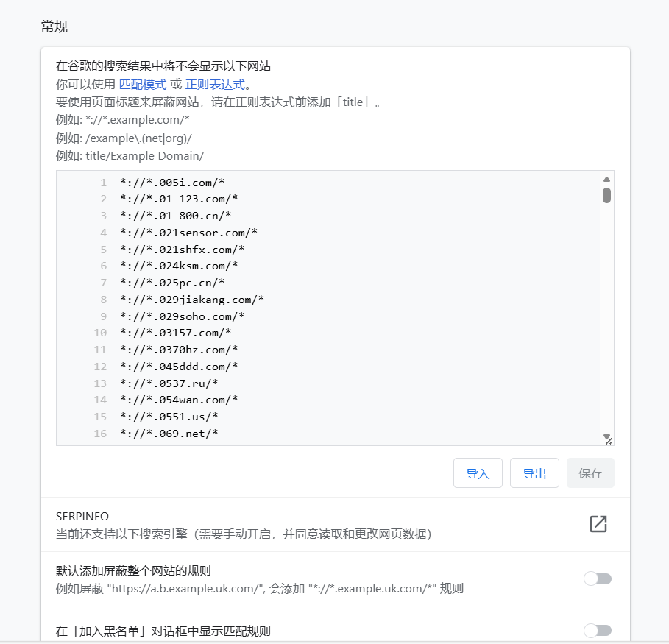Click the blocklist editor scroll-up arrow
The image size is (669, 644).
[606, 179]
